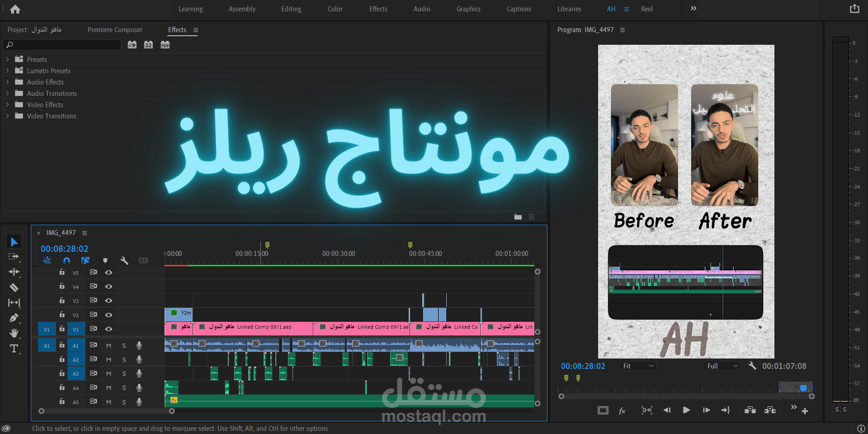Click the Program monitor playhead scrubber
Viewport: 868px width, 434px height.
(803, 388)
